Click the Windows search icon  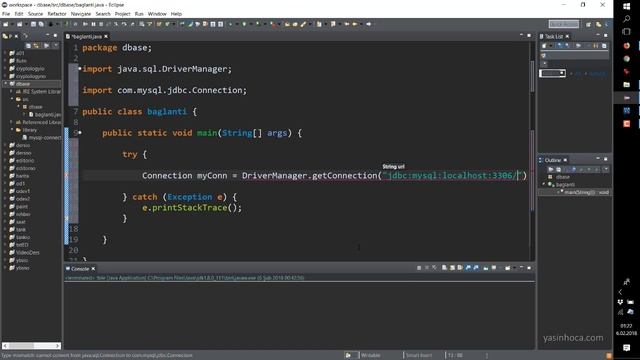(627, 19)
